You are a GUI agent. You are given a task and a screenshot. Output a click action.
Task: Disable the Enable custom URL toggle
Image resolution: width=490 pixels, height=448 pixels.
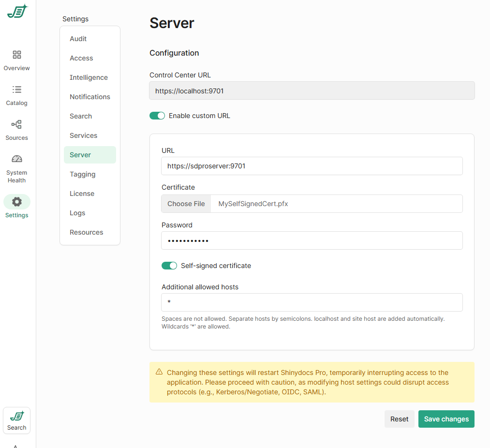point(157,116)
